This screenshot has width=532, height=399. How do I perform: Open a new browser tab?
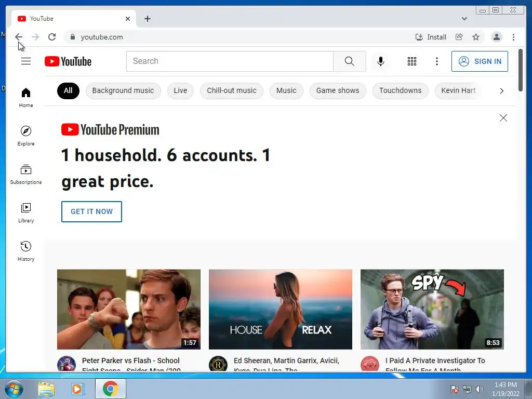(x=147, y=19)
